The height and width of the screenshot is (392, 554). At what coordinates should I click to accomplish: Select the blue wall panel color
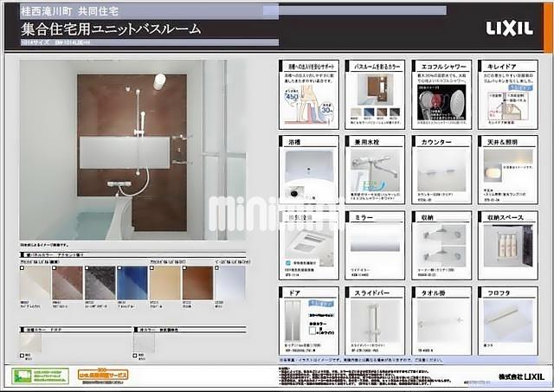(x=132, y=283)
